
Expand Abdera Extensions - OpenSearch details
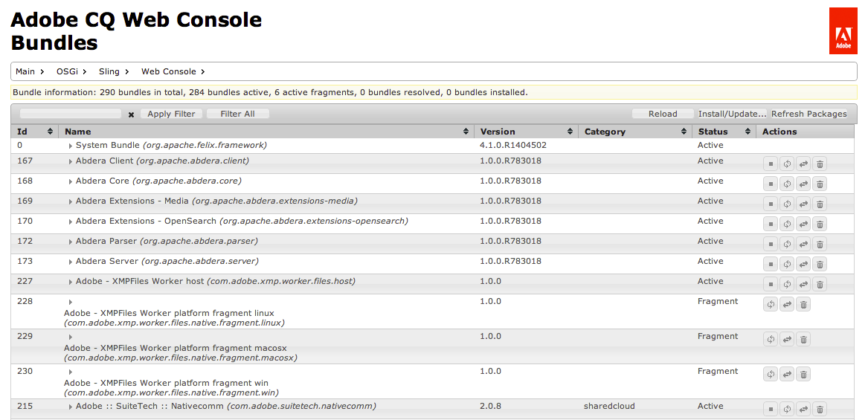tap(71, 222)
